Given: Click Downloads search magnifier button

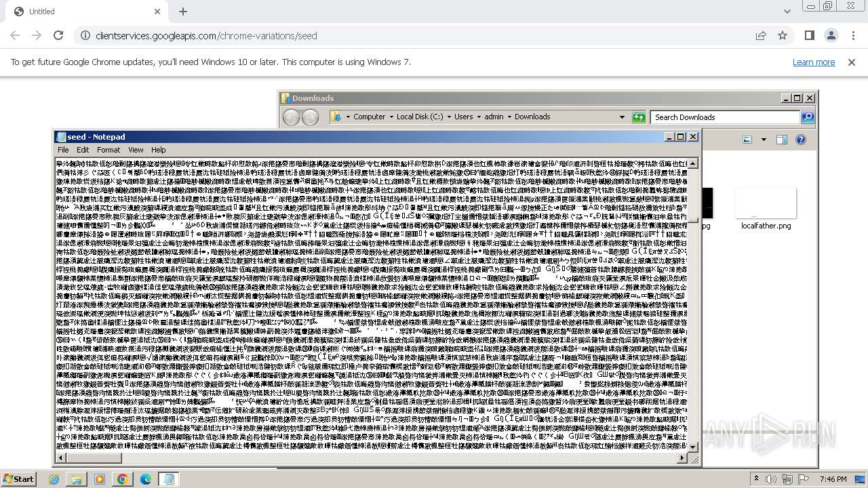Looking at the screenshot, I should point(807,117).
